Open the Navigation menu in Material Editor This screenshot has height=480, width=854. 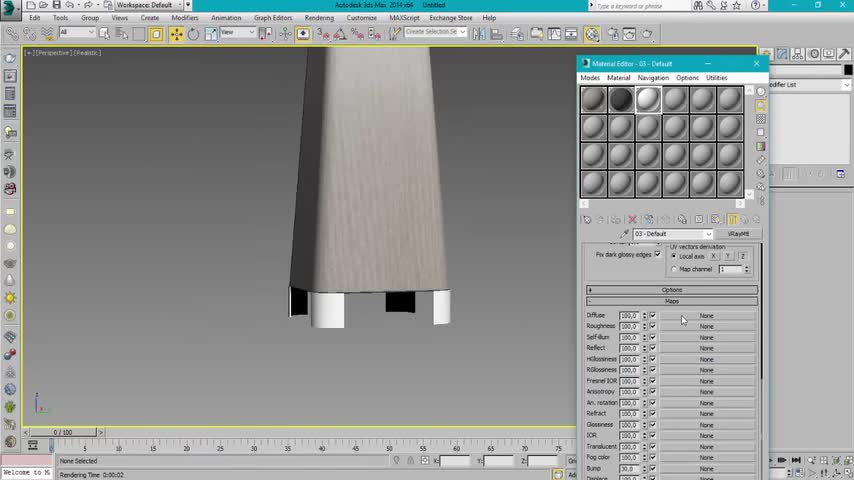pyautogui.click(x=653, y=78)
